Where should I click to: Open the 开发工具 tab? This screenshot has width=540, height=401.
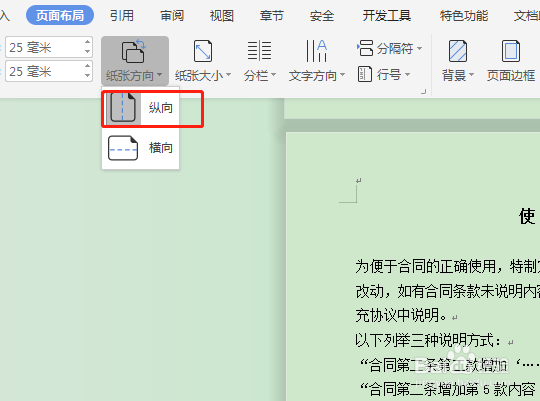coord(387,16)
